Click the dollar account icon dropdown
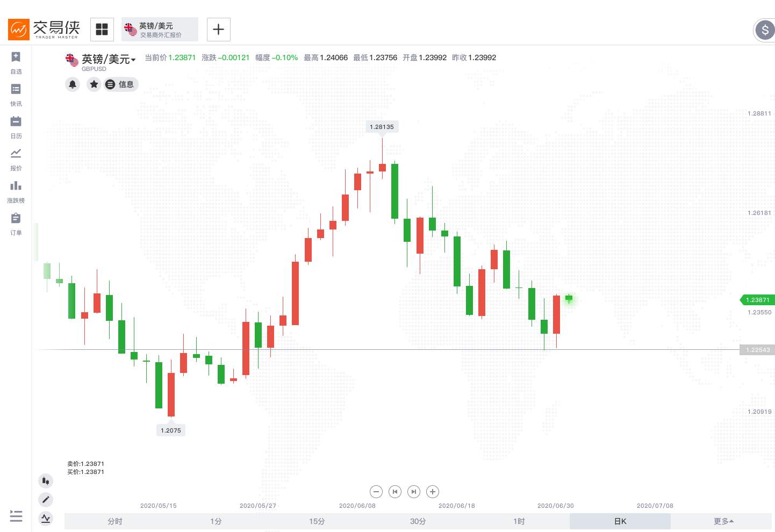The width and height of the screenshot is (775, 532). tap(765, 30)
